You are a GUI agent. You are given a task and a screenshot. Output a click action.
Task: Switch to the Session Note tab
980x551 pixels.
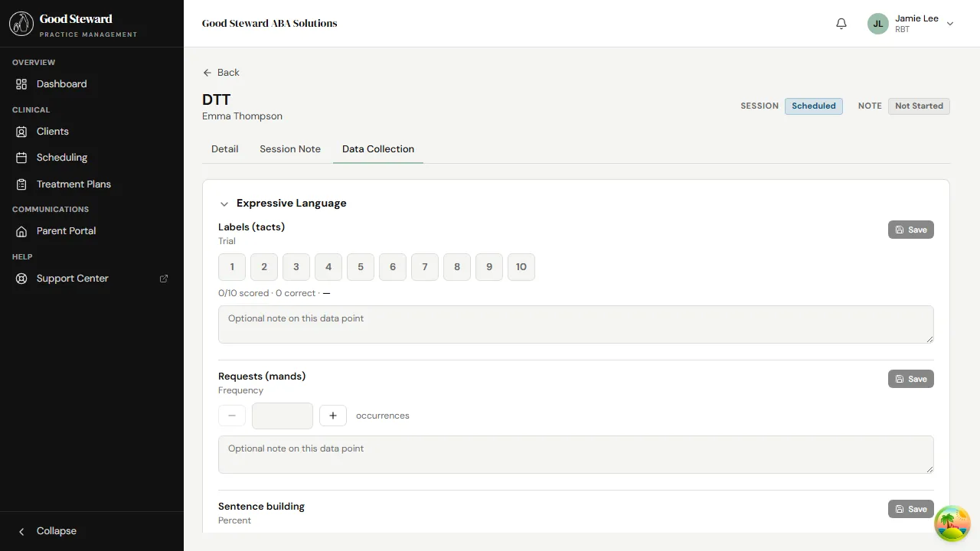pos(290,149)
